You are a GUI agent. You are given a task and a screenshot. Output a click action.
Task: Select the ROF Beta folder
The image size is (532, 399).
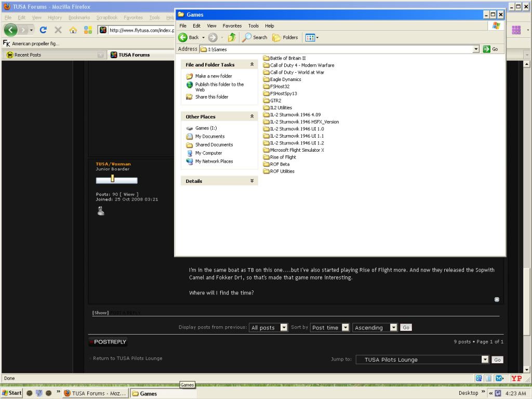click(x=280, y=164)
